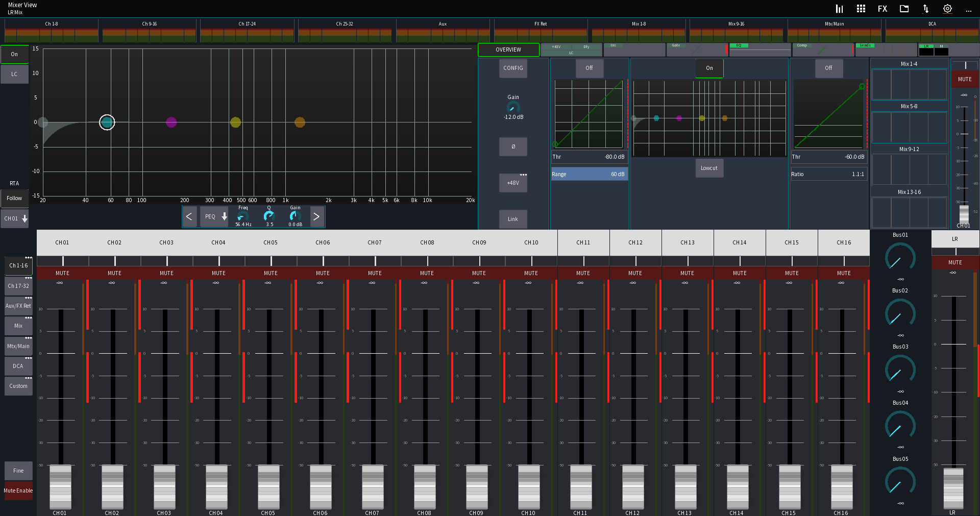Toggle the EQ On switch
The image size is (980, 516).
click(709, 68)
